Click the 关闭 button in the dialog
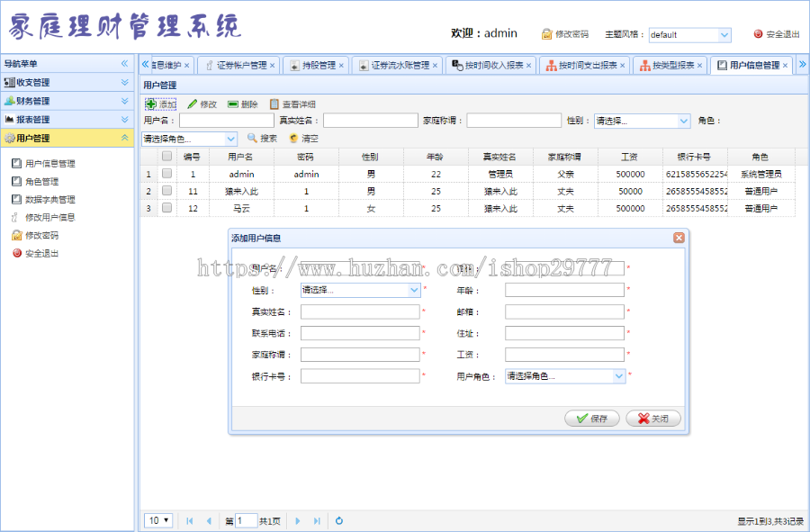The image size is (810, 532). pos(652,418)
